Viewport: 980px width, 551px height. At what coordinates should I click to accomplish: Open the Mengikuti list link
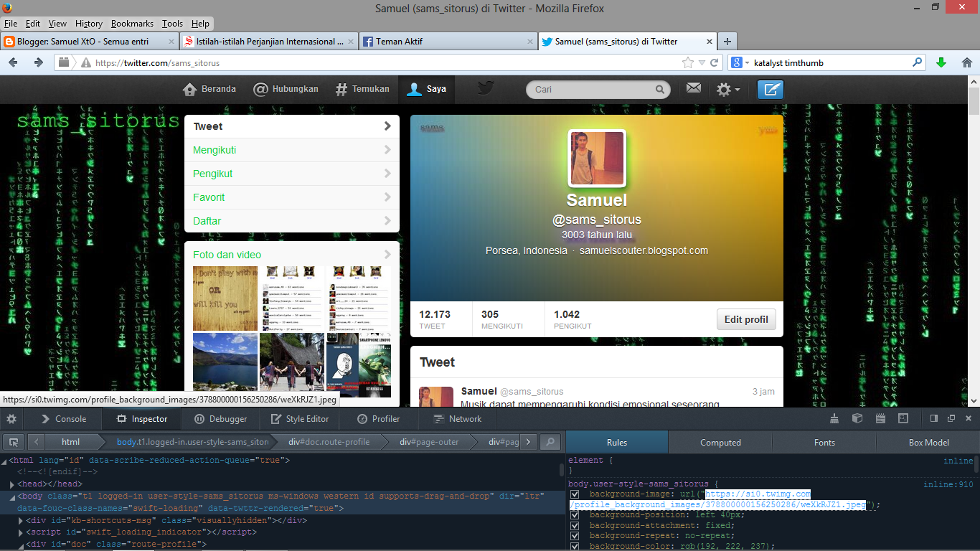point(291,150)
